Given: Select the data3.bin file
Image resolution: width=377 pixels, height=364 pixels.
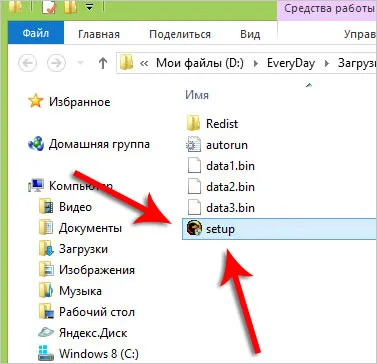Looking at the screenshot, I should [x=230, y=208].
